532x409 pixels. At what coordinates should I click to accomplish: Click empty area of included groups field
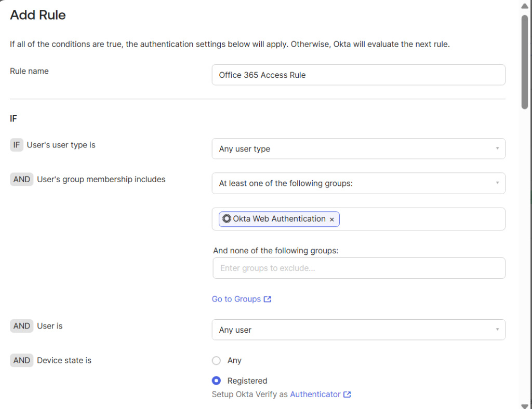click(421, 219)
